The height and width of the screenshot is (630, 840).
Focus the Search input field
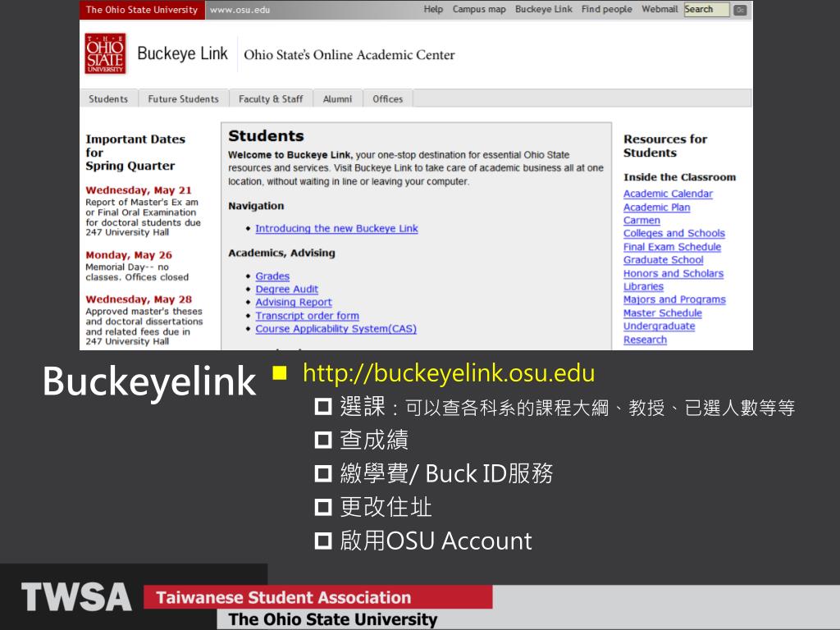pyautogui.click(x=706, y=10)
